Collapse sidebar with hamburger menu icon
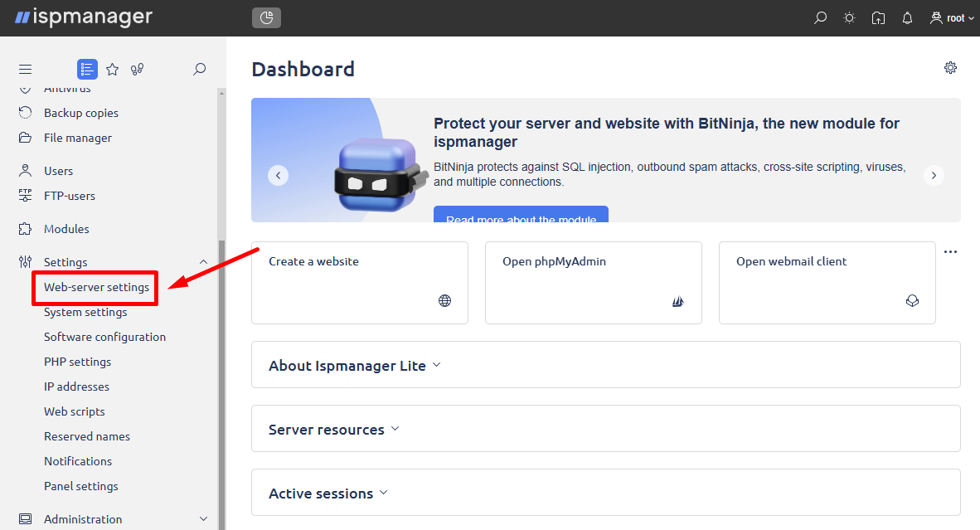980x530 pixels. coord(25,70)
